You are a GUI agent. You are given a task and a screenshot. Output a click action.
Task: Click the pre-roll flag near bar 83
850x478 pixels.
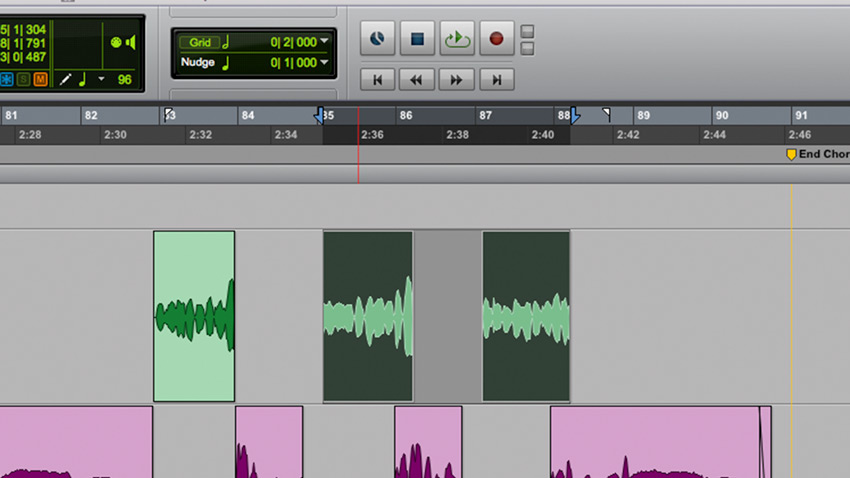pos(169,114)
